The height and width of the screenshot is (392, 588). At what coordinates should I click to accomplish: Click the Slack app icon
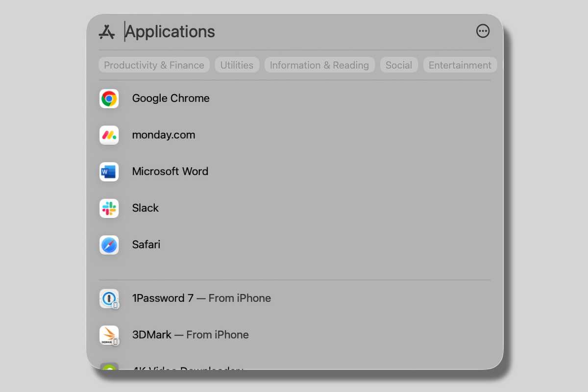(109, 208)
